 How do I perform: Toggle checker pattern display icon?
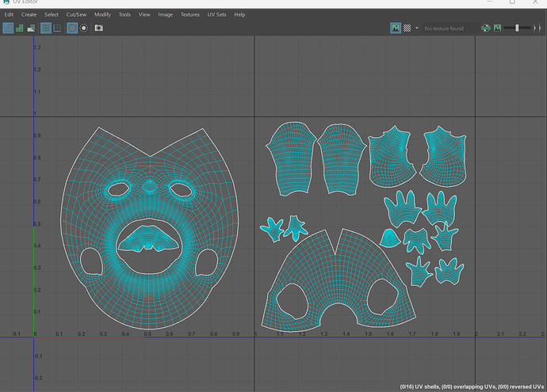pos(407,29)
